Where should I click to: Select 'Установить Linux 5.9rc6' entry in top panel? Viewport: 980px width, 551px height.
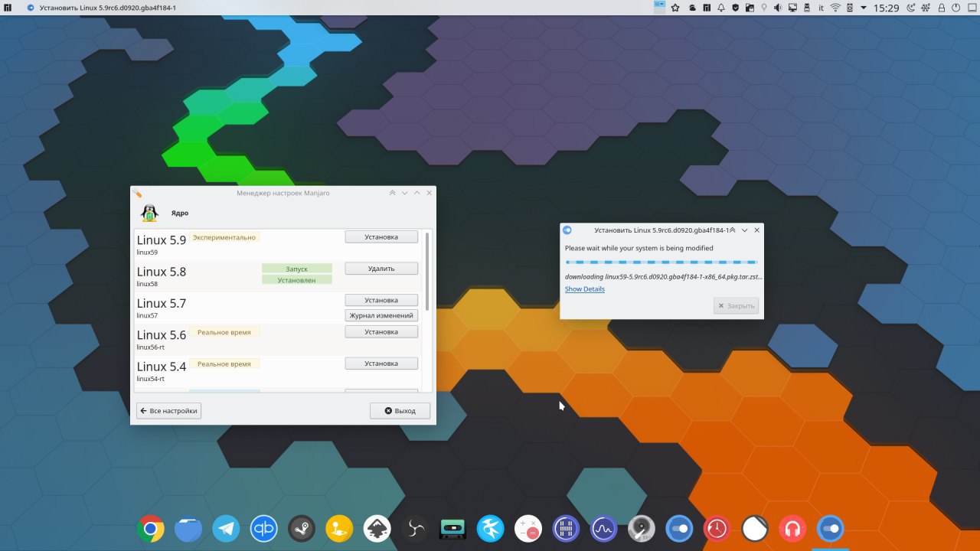click(x=100, y=8)
